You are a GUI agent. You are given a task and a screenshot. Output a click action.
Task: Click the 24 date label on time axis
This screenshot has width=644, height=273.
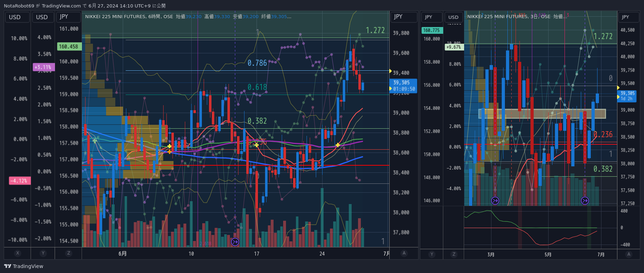pyautogui.click(x=322, y=253)
